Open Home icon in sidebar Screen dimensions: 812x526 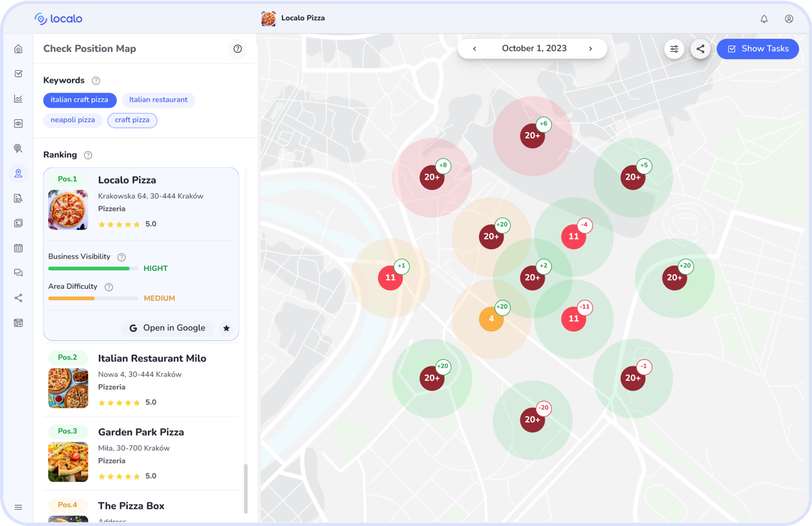[18, 49]
